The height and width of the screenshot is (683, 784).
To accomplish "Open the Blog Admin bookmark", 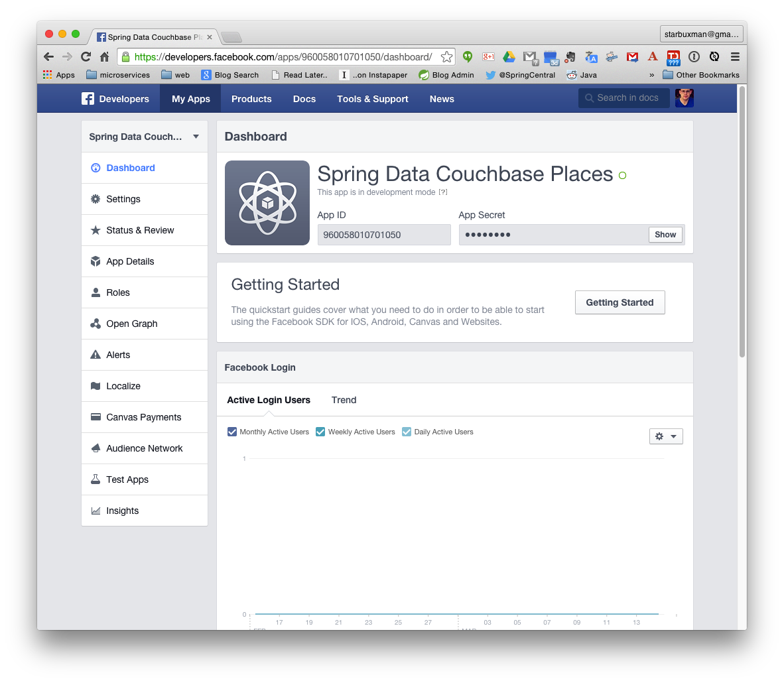I will pos(446,75).
